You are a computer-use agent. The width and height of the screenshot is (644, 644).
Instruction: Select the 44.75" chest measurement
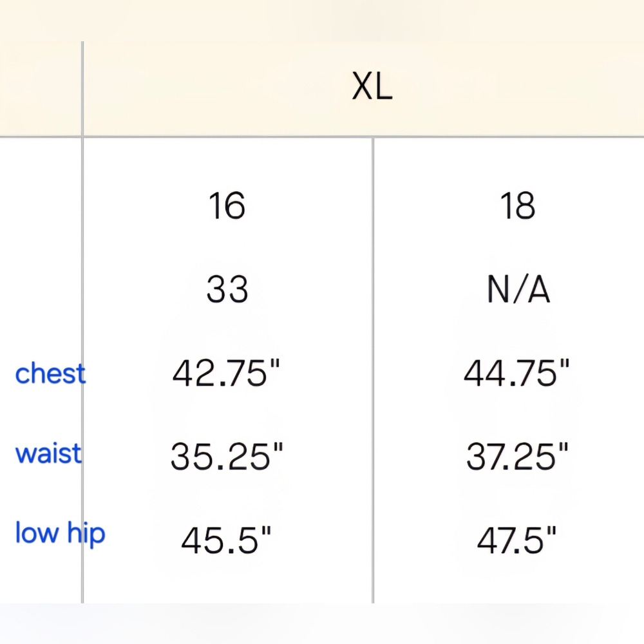(516, 373)
